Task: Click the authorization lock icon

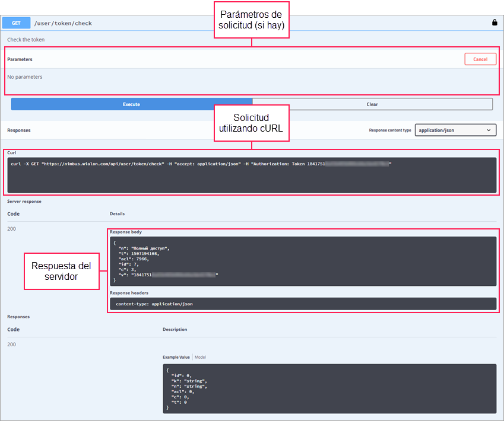Action: click(495, 23)
